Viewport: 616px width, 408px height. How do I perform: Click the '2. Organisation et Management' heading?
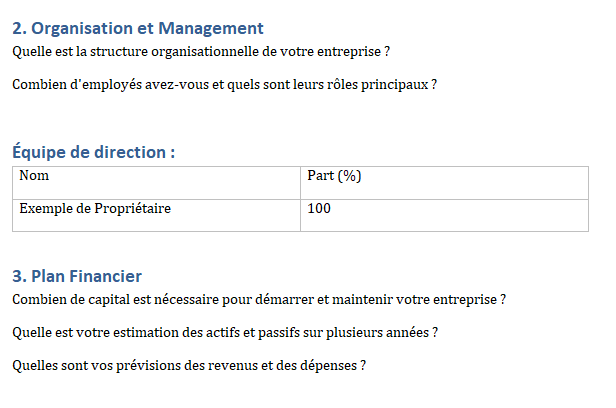[x=138, y=29]
